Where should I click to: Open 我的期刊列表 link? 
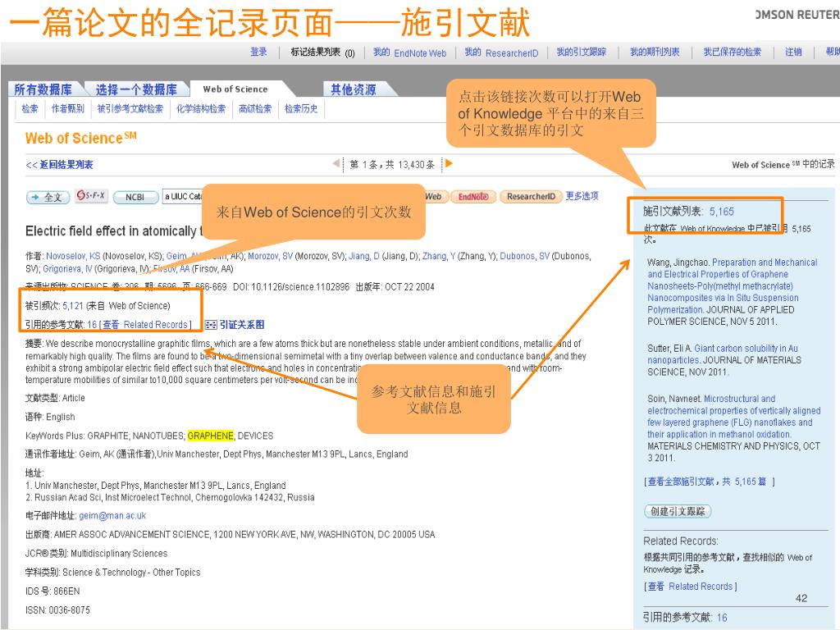click(x=655, y=52)
